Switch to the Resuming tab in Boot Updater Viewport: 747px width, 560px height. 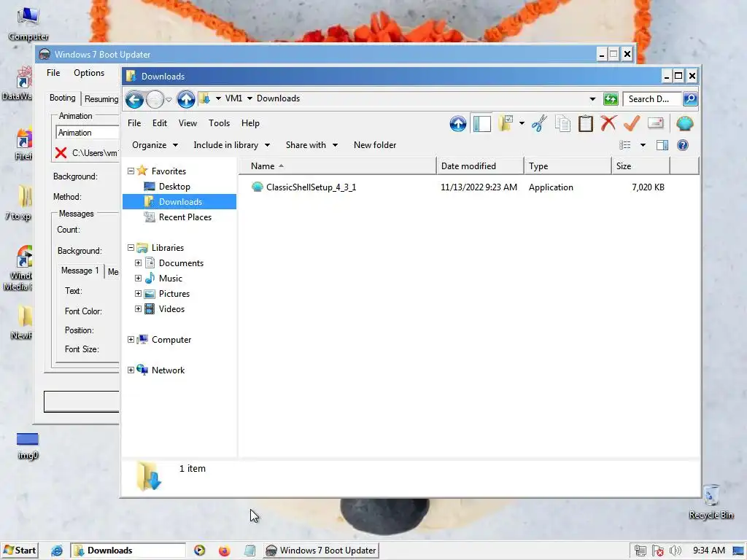click(101, 99)
